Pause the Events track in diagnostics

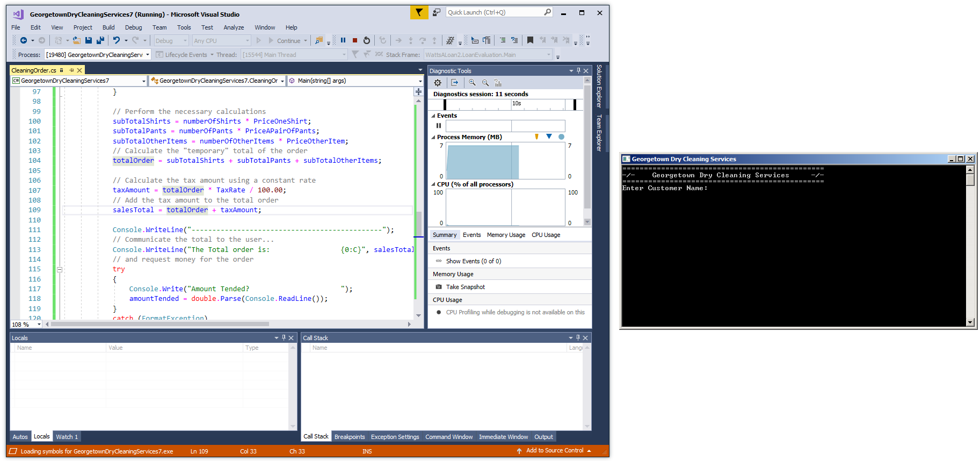(x=439, y=126)
